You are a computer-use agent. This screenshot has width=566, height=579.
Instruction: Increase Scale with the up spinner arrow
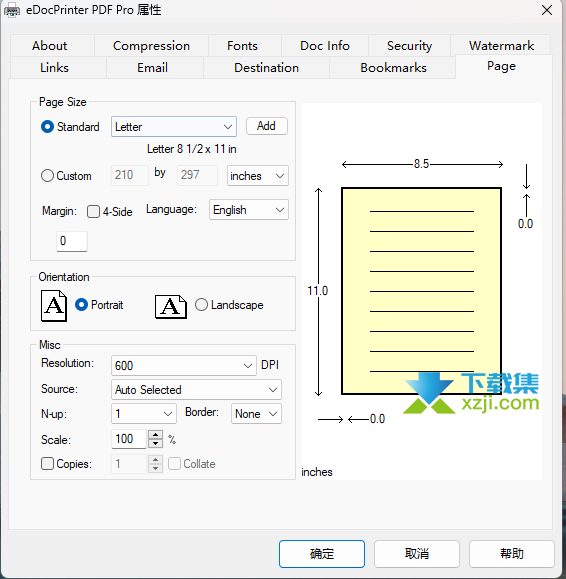155,435
